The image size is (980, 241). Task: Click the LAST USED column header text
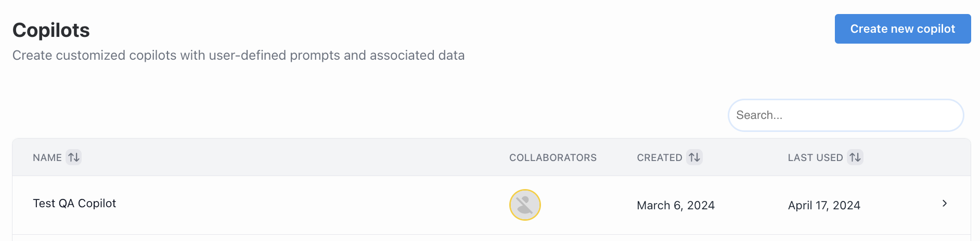[815, 158]
